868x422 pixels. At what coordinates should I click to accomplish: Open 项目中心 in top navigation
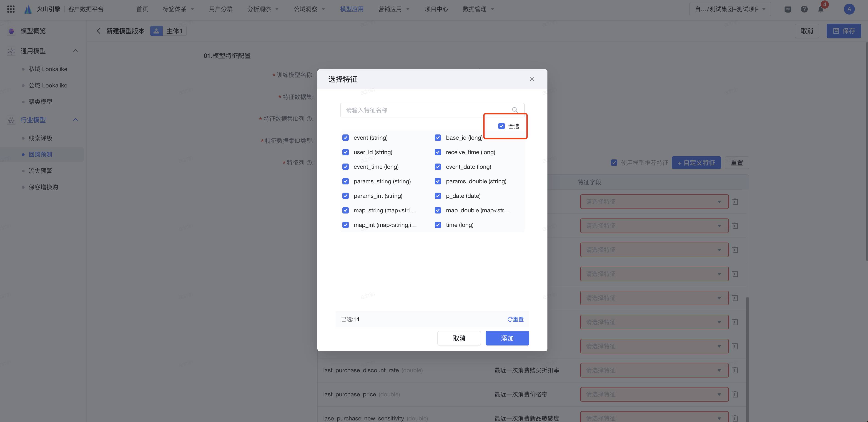click(x=436, y=9)
